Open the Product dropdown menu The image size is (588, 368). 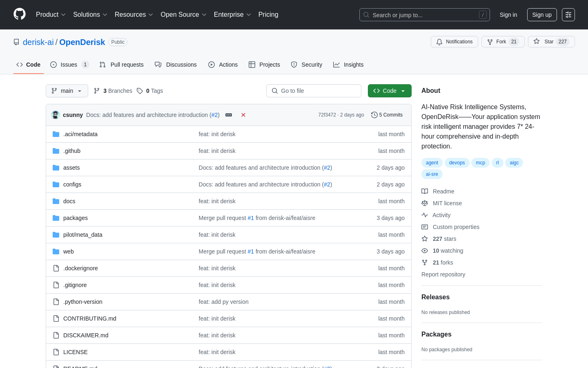(51, 15)
